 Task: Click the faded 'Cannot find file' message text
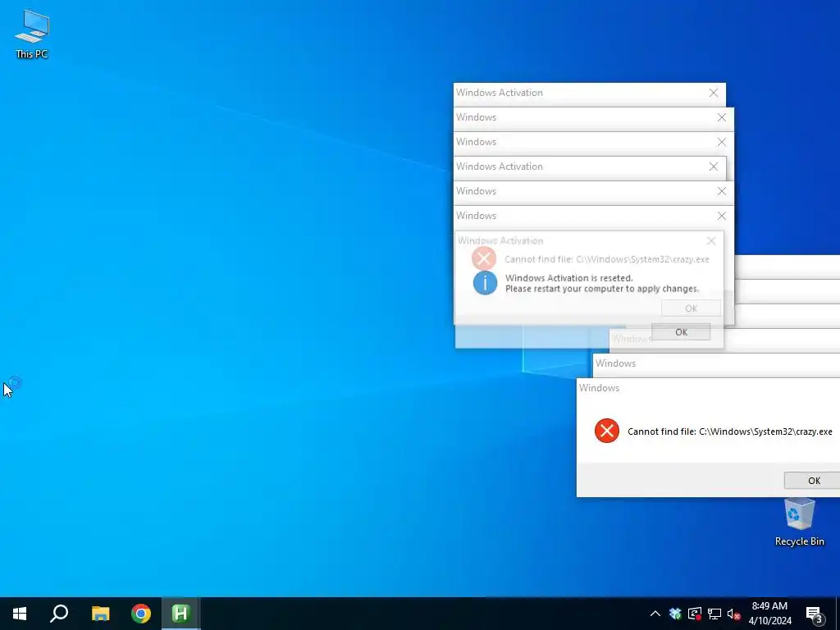607,259
